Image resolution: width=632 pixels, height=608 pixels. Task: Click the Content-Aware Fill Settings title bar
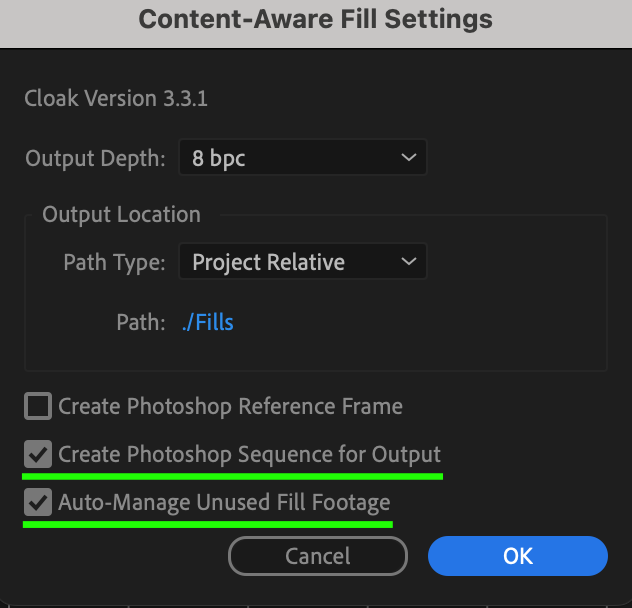click(315, 20)
